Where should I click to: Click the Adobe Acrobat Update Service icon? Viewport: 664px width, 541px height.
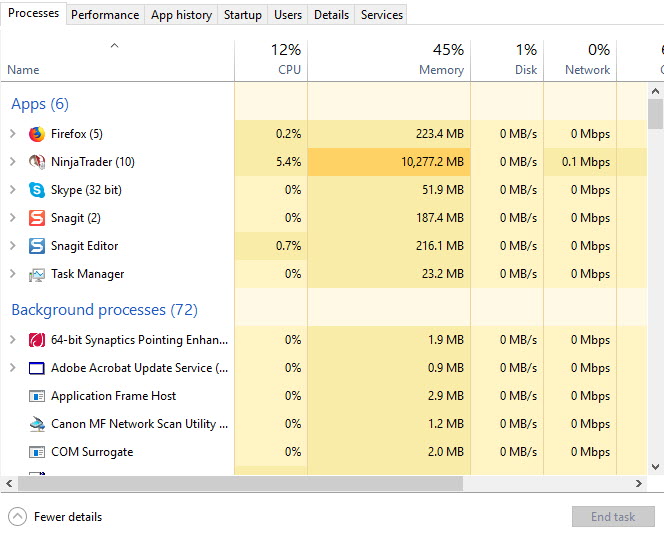[x=37, y=368]
